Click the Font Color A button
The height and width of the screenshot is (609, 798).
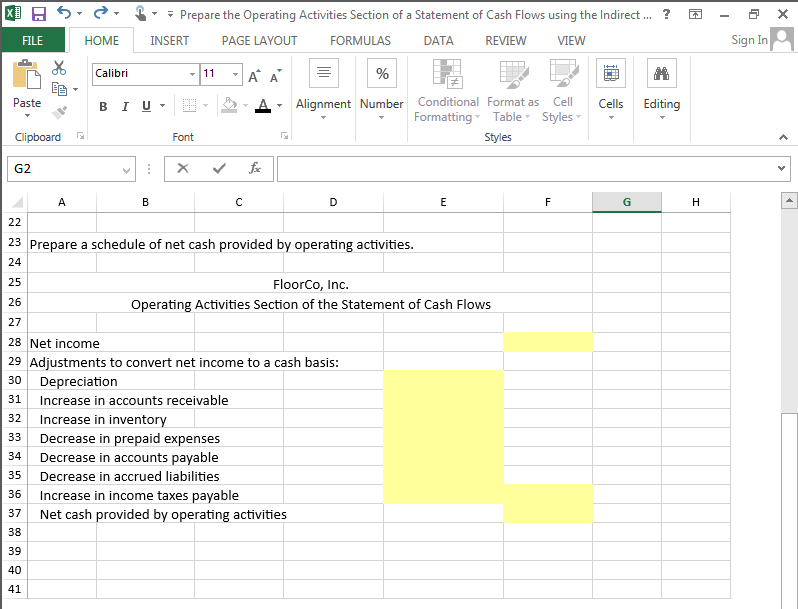pyautogui.click(x=263, y=106)
